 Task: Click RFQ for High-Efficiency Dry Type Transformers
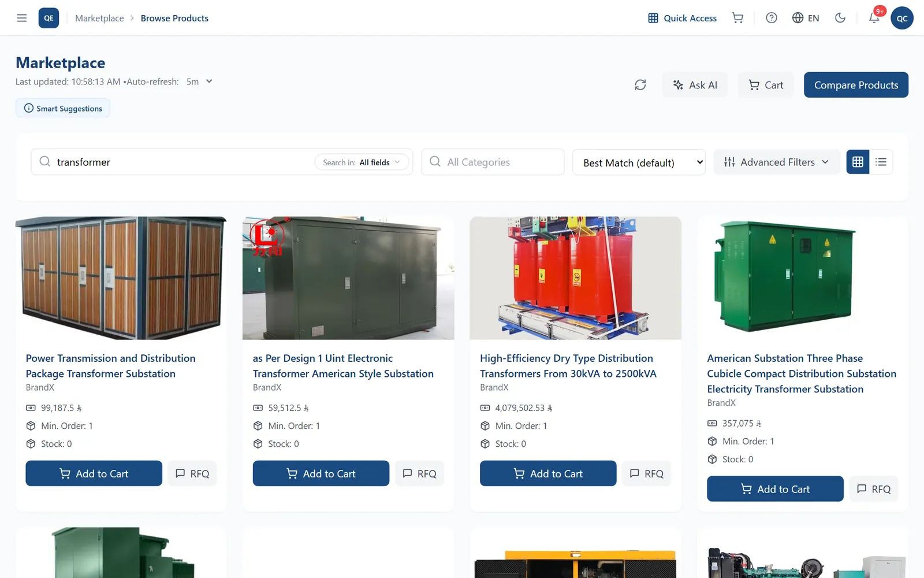(646, 473)
